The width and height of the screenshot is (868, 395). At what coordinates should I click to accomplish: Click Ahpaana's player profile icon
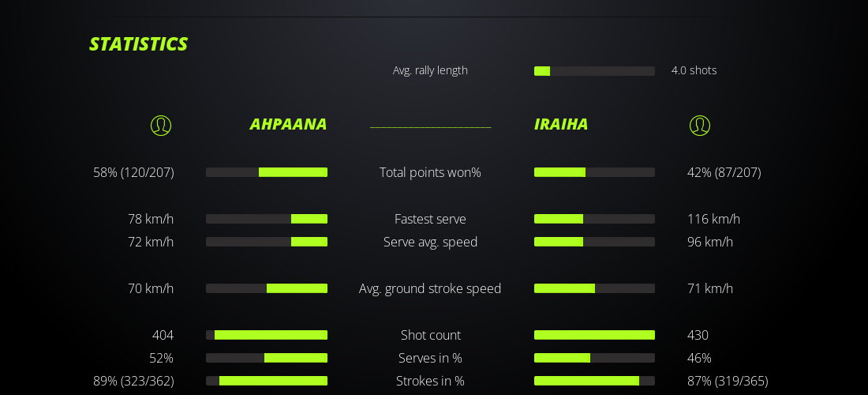[161, 126]
